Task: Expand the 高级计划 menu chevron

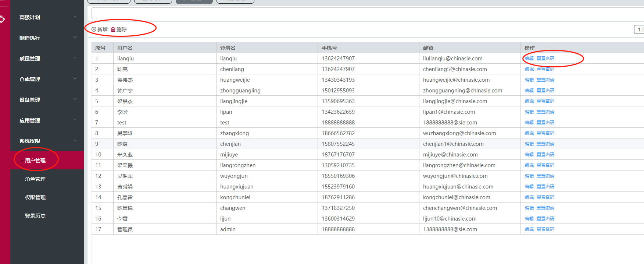Action: tap(75, 17)
